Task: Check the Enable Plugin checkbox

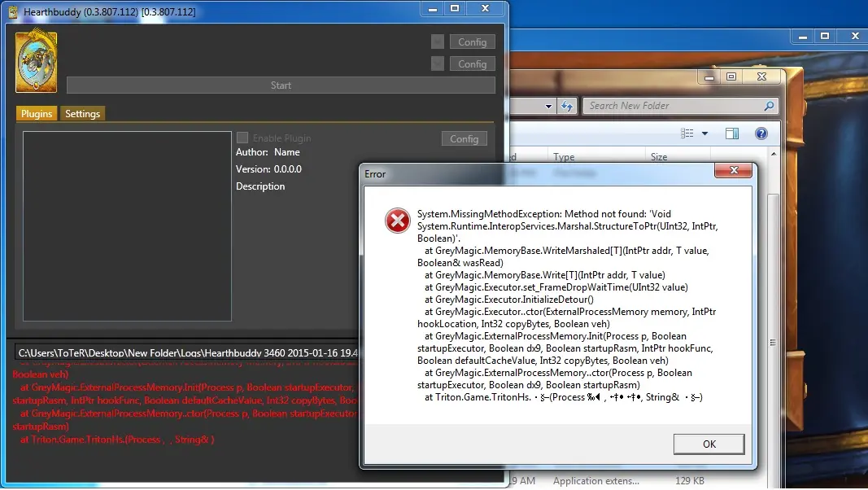Action: (242, 138)
